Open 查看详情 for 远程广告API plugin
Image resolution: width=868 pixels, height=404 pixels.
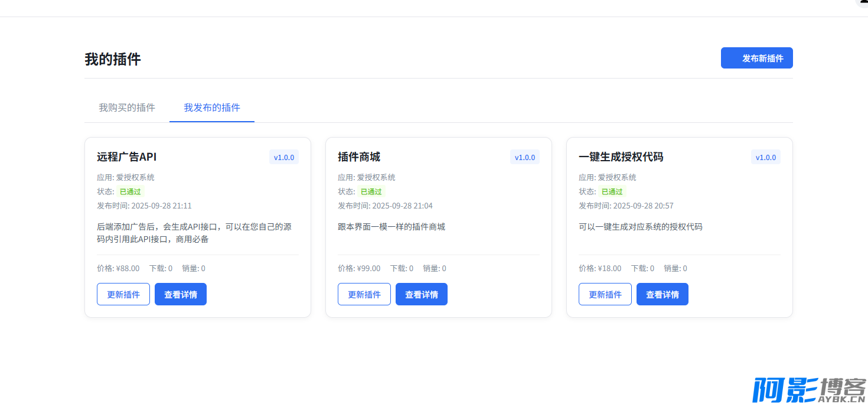pyautogui.click(x=181, y=294)
